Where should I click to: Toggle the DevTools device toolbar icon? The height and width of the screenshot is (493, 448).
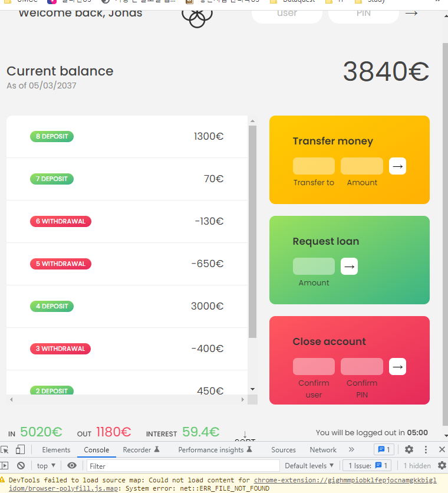point(20,449)
